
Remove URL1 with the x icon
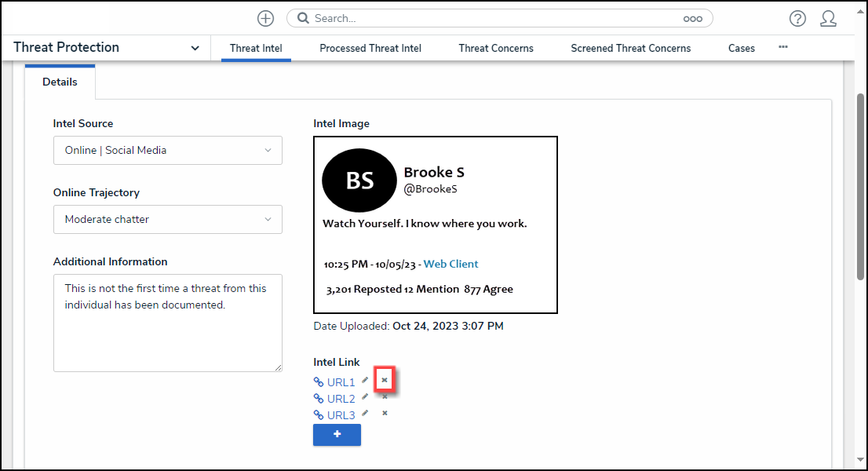coord(385,380)
